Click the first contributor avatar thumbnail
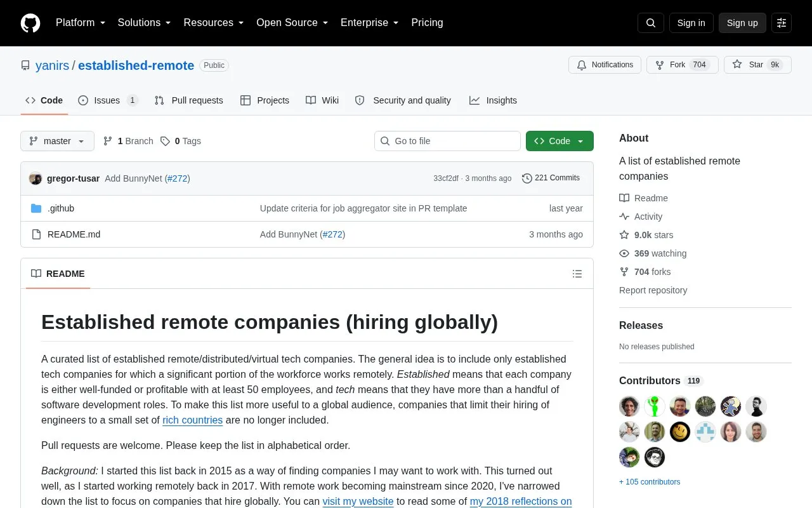This screenshot has width=812, height=508. coord(629,406)
